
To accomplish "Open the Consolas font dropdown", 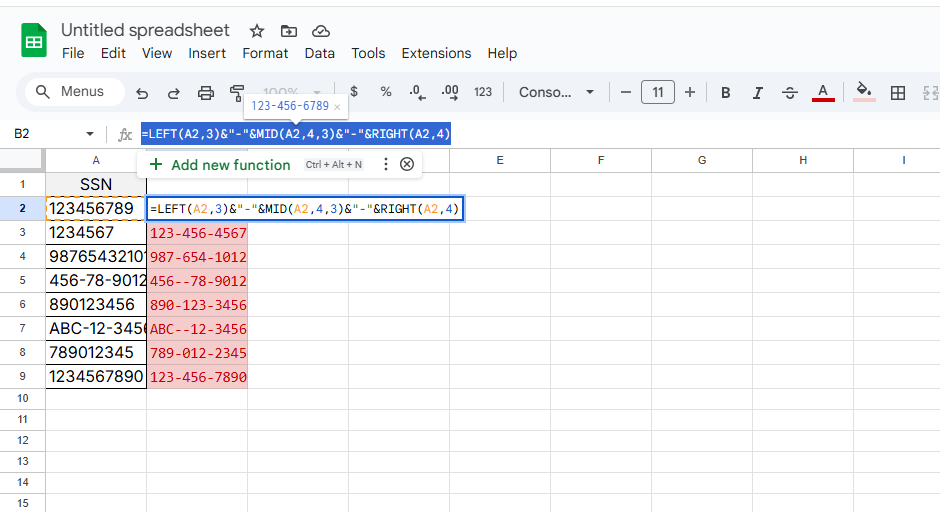I will coord(556,92).
